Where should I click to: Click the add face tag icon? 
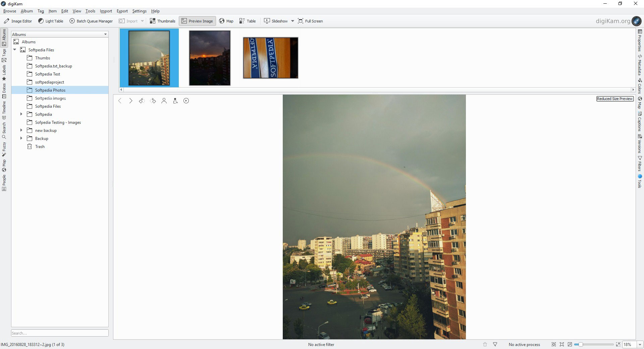(175, 101)
